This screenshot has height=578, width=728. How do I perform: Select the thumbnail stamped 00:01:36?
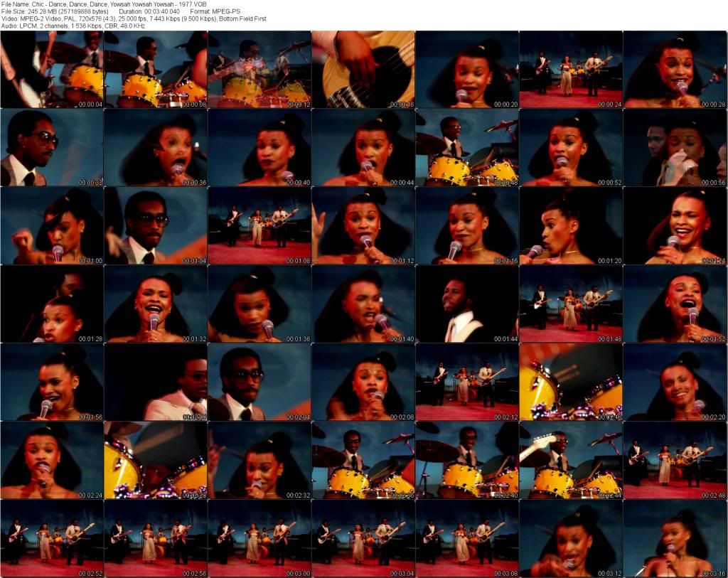pos(259,304)
